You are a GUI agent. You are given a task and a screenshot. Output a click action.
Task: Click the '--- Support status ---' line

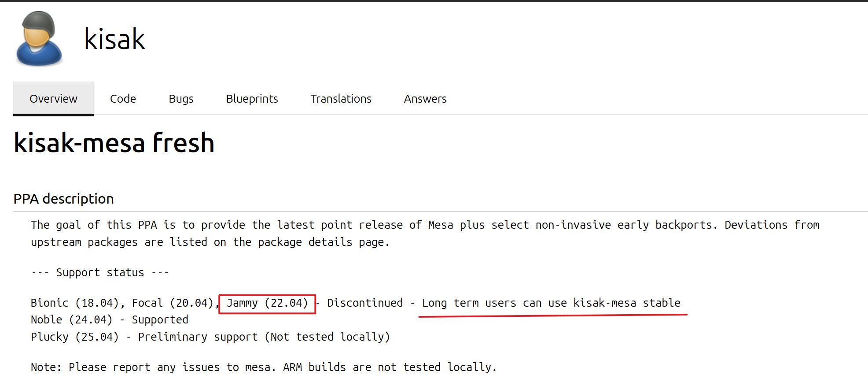[100, 273]
